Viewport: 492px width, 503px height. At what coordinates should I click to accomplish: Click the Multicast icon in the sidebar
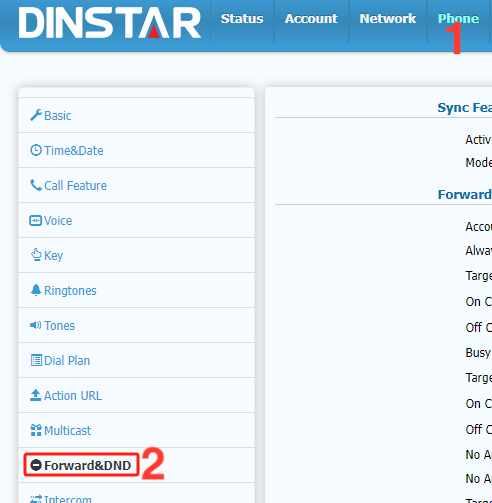coord(36,430)
